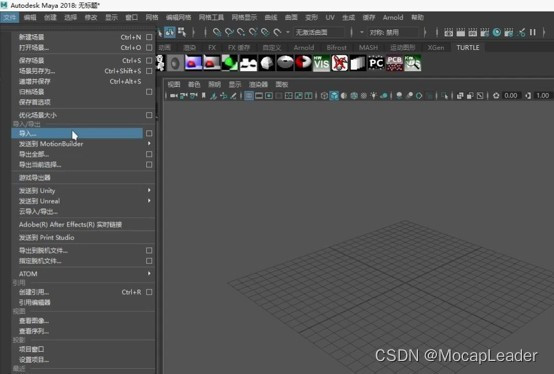Switch to the MASH shelf tab
554x374 pixels.
click(369, 47)
